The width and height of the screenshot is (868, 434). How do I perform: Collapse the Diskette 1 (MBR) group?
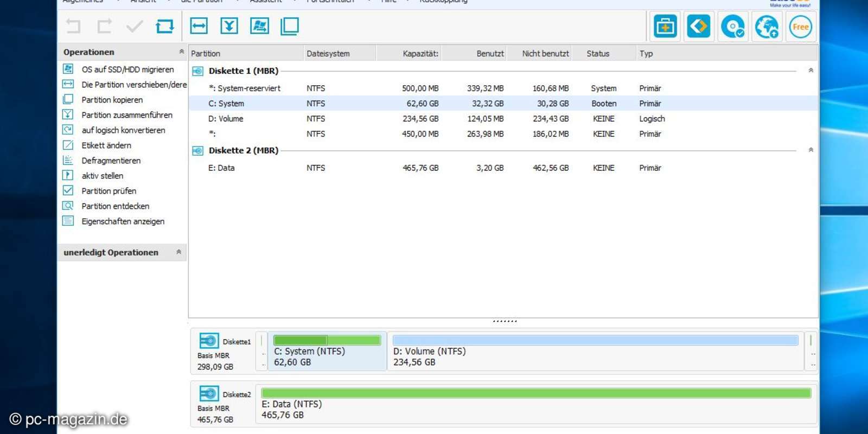click(810, 71)
